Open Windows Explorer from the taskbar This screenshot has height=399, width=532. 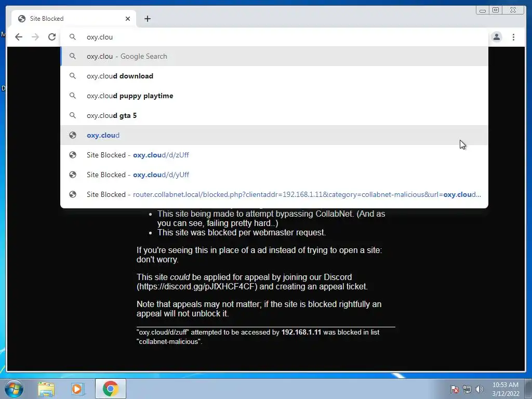pyautogui.click(x=46, y=389)
